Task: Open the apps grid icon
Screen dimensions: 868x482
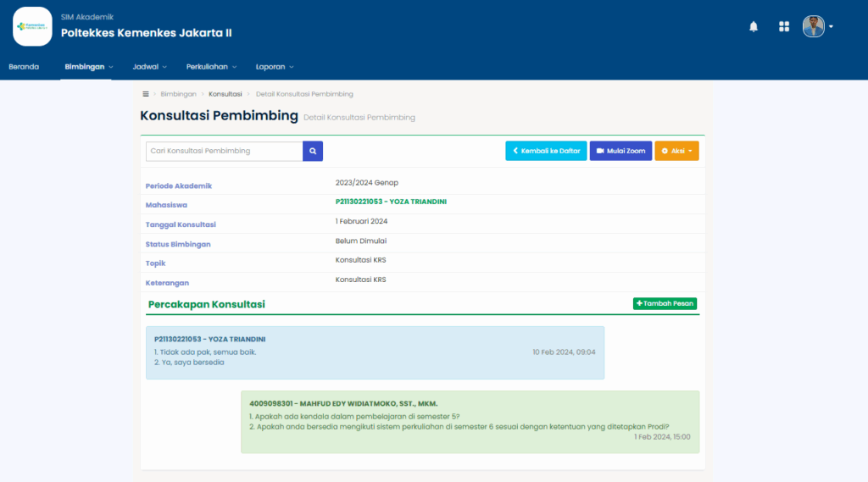Action: 784,27
